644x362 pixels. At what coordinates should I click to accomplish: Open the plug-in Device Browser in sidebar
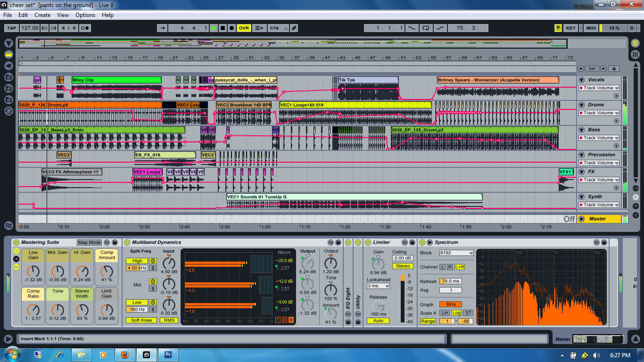[x=8, y=66]
